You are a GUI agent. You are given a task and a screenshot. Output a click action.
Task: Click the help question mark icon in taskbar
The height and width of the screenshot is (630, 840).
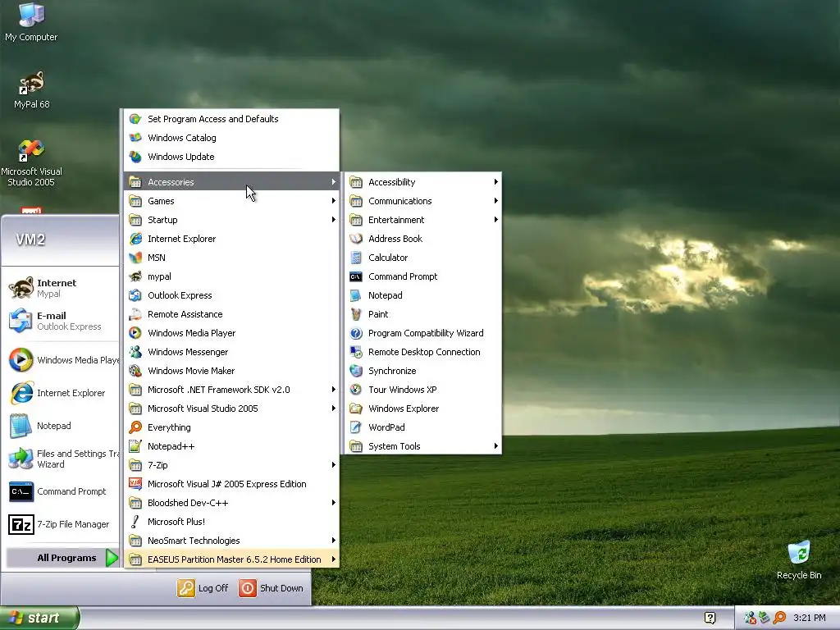point(710,618)
